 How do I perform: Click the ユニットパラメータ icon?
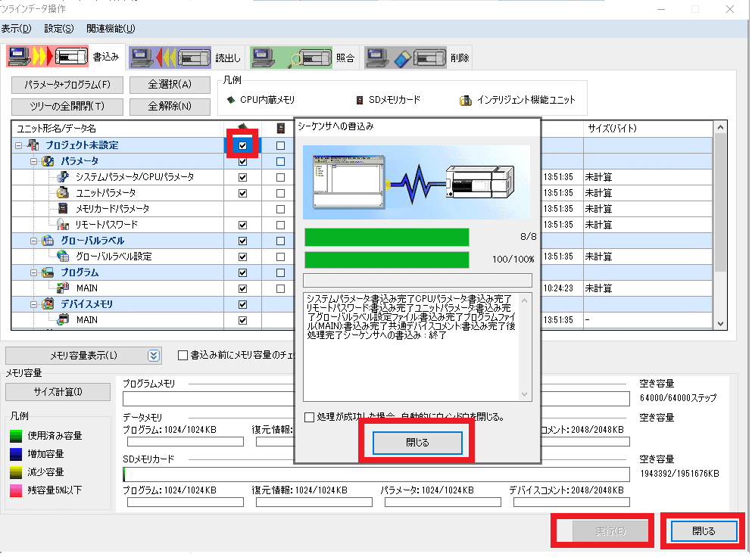pos(63,192)
